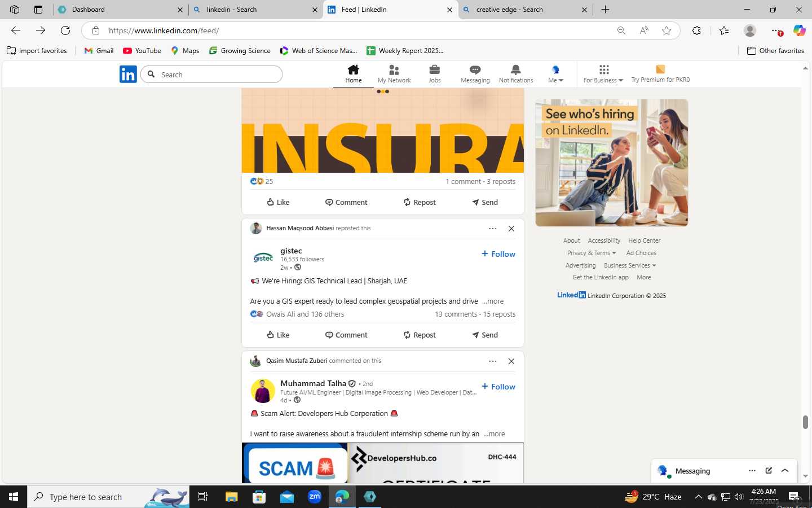The width and height of the screenshot is (812, 508).
Task: Go to LinkedIn Home tab
Action: 354,74
